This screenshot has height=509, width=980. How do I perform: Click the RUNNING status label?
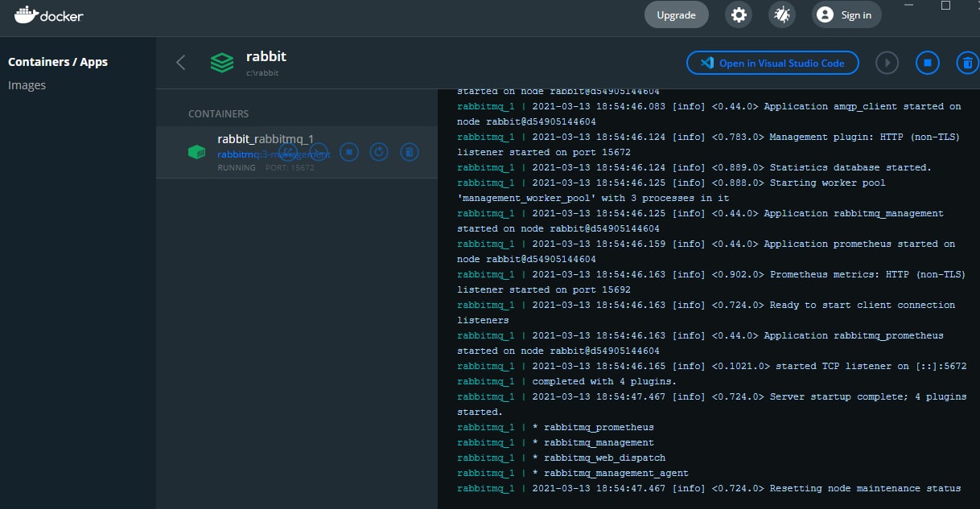click(237, 168)
